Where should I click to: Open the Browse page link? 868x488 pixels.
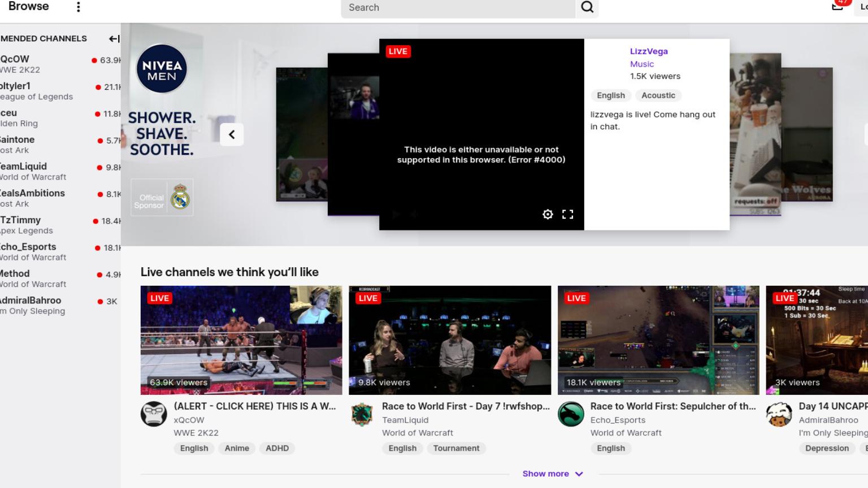click(x=28, y=6)
